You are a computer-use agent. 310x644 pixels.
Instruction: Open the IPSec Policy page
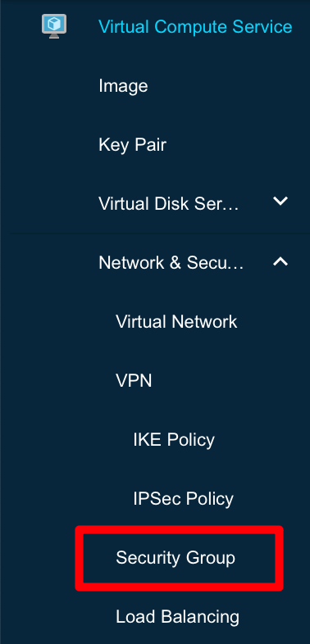pyautogui.click(x=183, y=499)
